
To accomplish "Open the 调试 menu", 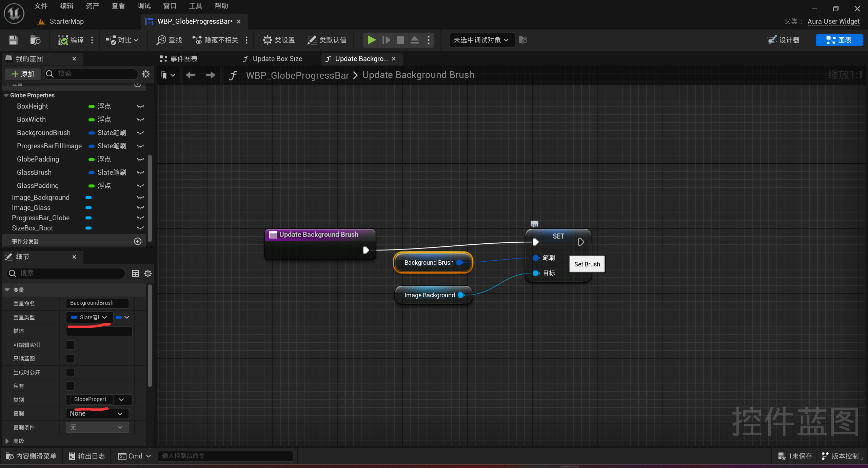I will [x=144, y=6].
